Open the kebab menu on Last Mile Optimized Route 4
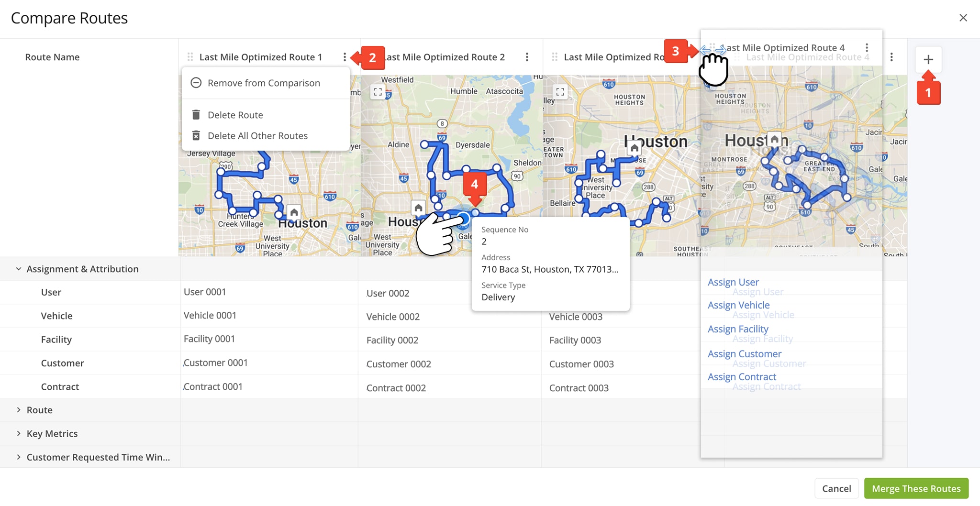This screenshot has width=980, height=506. 866,47
